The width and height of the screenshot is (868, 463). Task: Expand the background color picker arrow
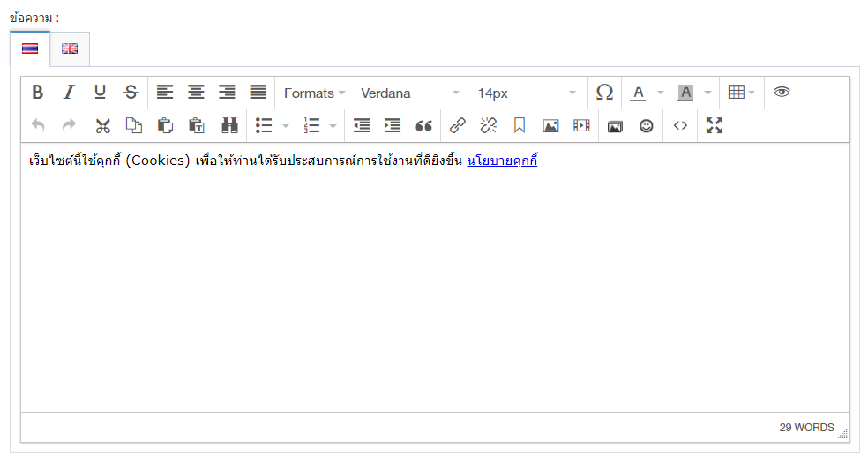point(707,93)
